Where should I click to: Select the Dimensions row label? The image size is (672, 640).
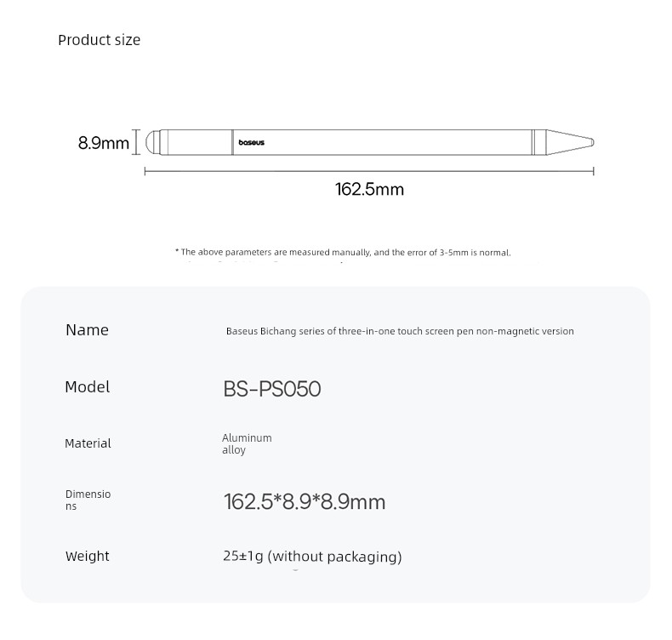pyautogui.click(x=88, y=500)
